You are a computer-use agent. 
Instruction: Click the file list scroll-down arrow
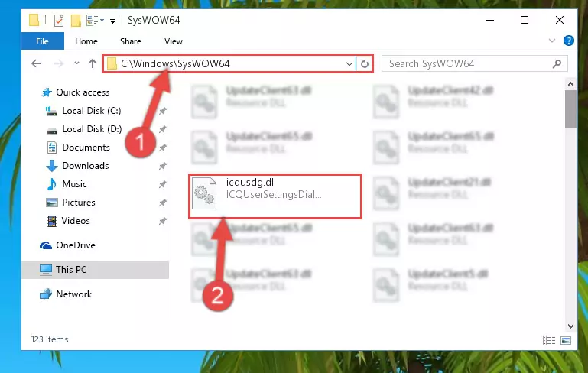point(570,326)
